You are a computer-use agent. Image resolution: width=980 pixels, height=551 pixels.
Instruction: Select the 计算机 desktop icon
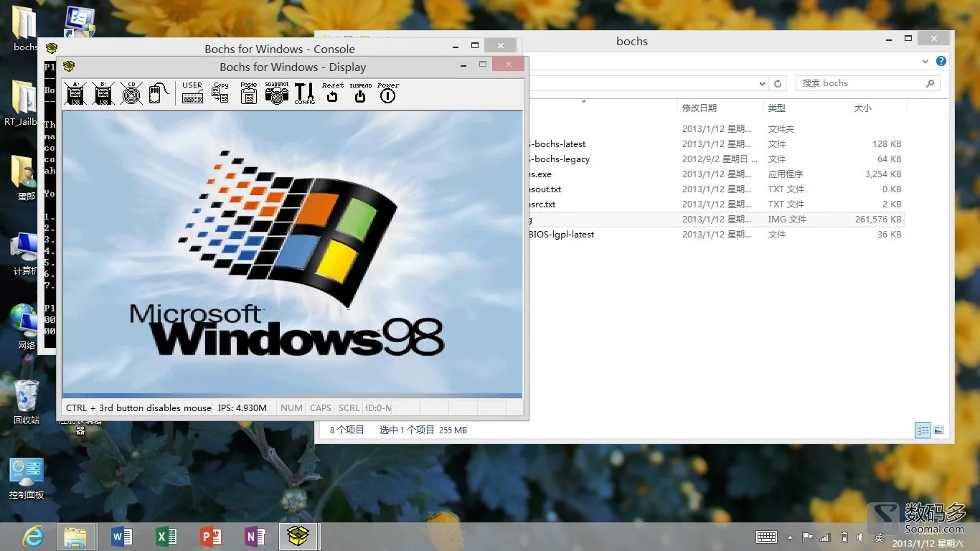(x=26, y=253)
